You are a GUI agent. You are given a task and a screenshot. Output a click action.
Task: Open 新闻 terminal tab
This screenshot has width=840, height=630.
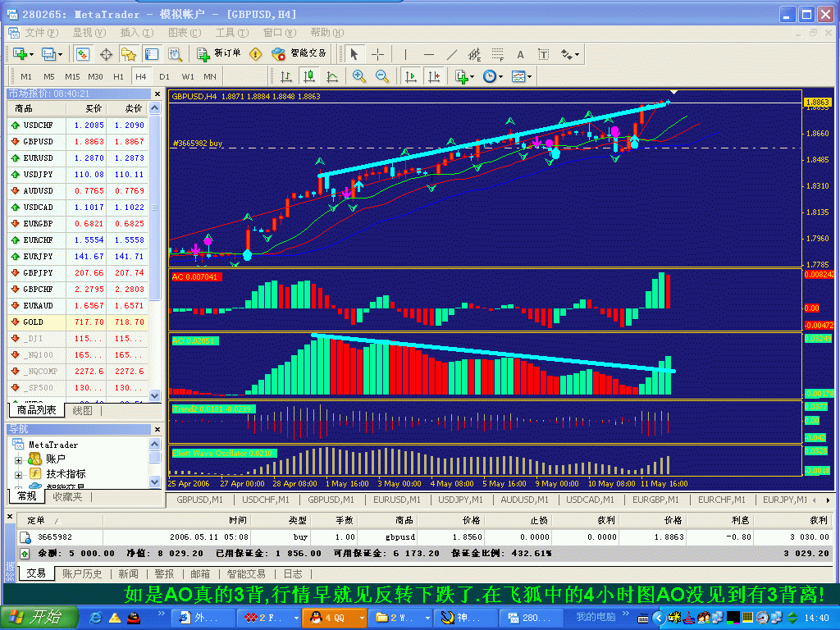(128, 573)
